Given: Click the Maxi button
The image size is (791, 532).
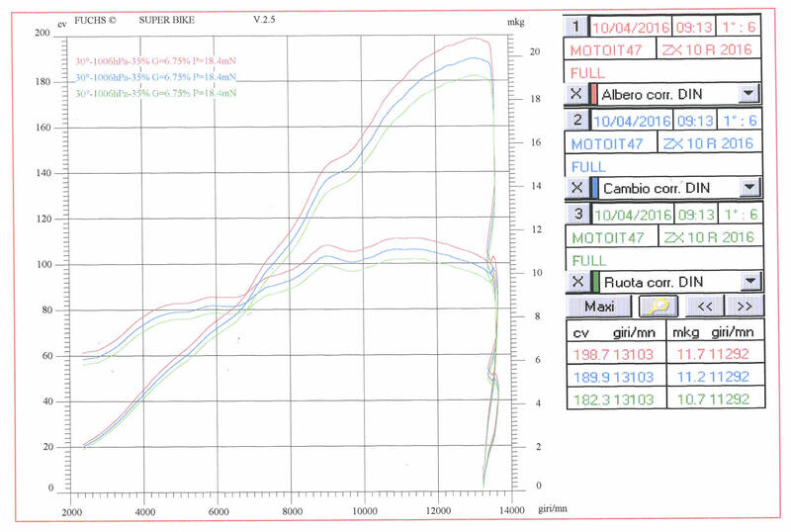Looking at the screenshot, I should point(599,306).
